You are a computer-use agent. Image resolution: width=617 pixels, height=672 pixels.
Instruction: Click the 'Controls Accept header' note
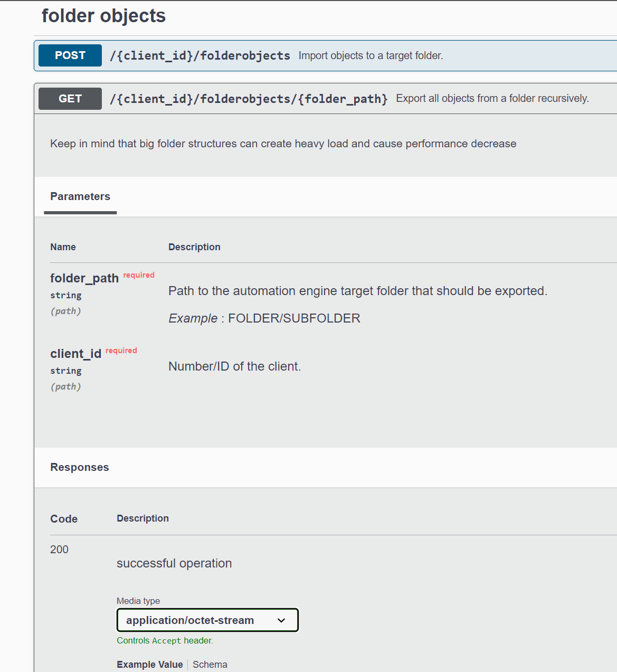(x=165, y=640)
